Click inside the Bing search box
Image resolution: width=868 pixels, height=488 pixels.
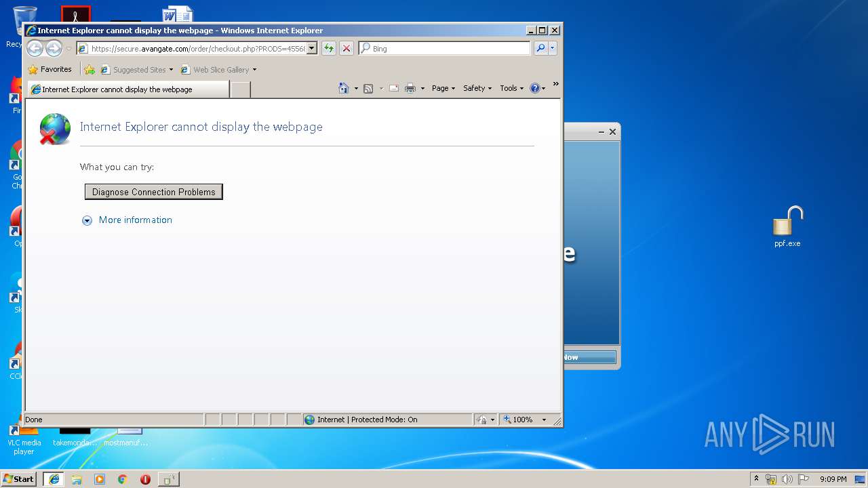[x=445, y=48]
